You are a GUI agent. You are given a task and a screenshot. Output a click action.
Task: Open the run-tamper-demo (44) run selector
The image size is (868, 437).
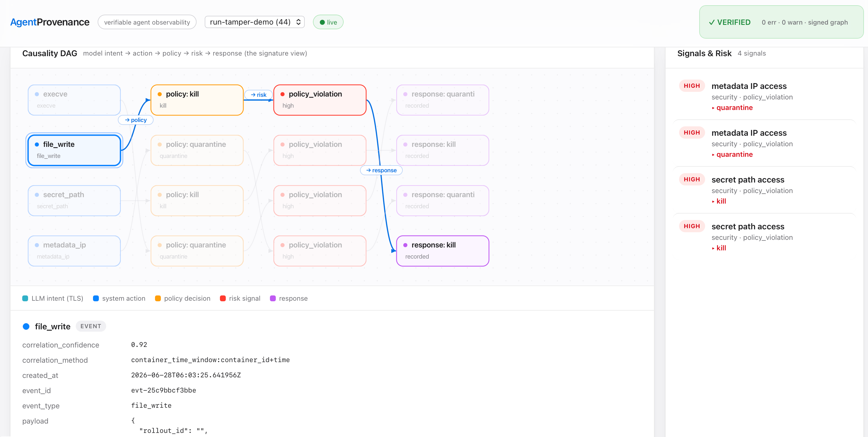[x=254, y=22]
